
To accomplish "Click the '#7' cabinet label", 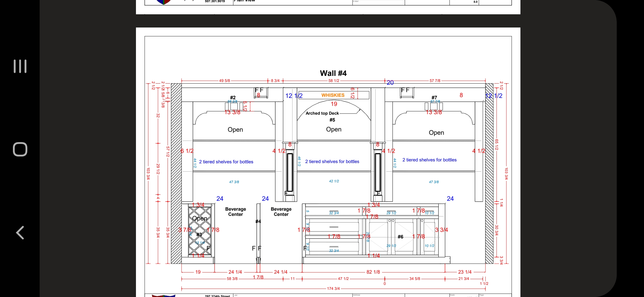I will pos(434,98).
